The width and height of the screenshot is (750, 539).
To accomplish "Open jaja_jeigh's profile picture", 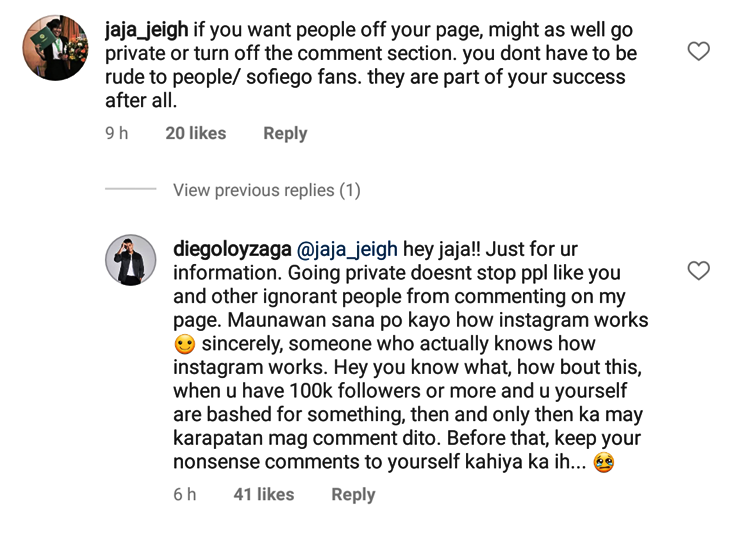I will 56,48.
